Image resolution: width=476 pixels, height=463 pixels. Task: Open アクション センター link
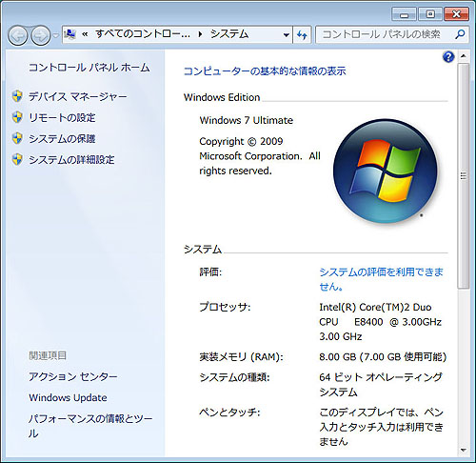[x=73, y=376]
